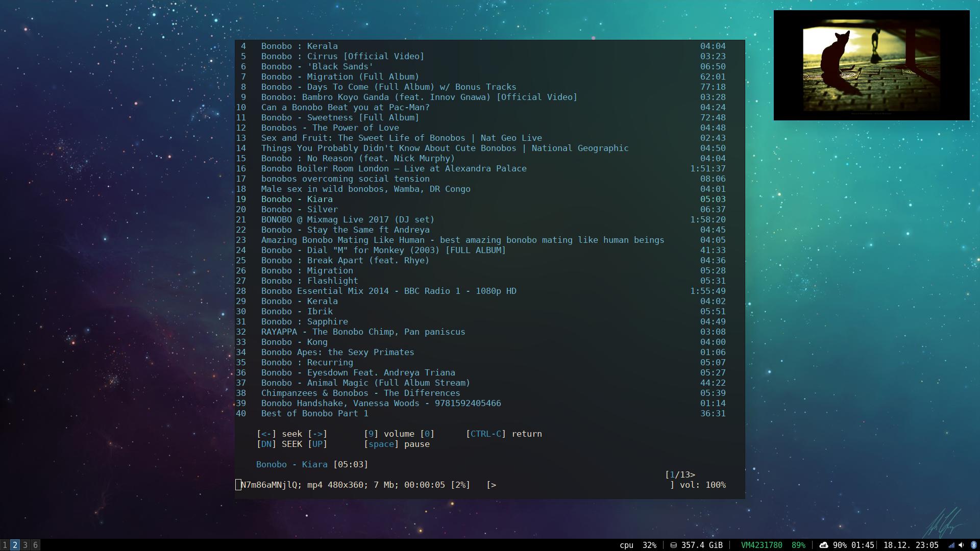
Task: Click the date and time display
Action: (x=911, y=545)
